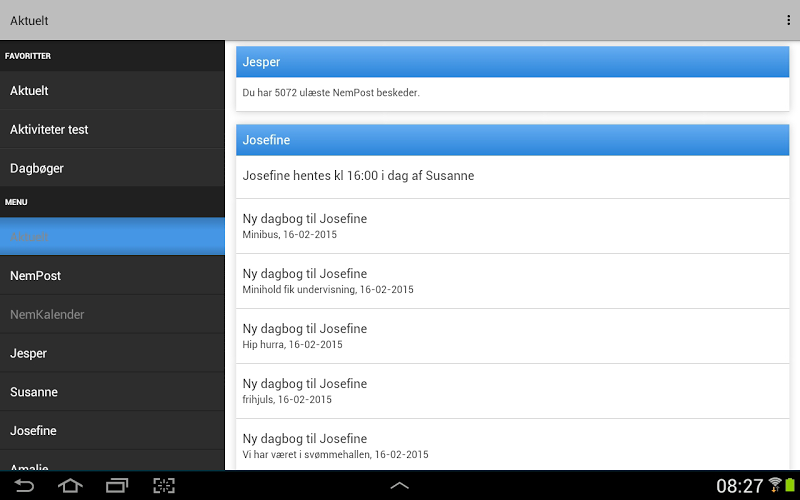Open the 5072 unread NemPost messages notice
800x500 pixels.
tap(512, 93)
